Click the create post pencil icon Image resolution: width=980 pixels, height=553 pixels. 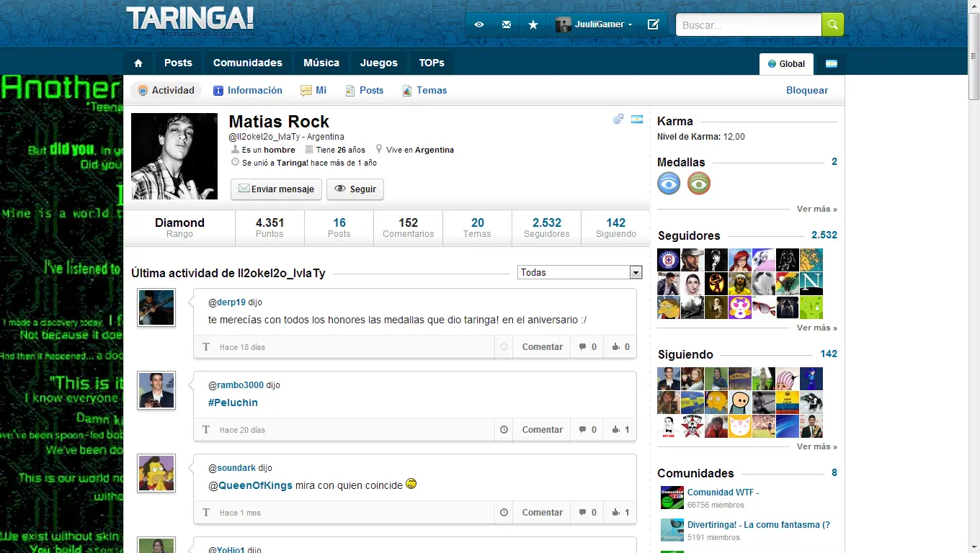pyautogui.click(x=653, y=24)
